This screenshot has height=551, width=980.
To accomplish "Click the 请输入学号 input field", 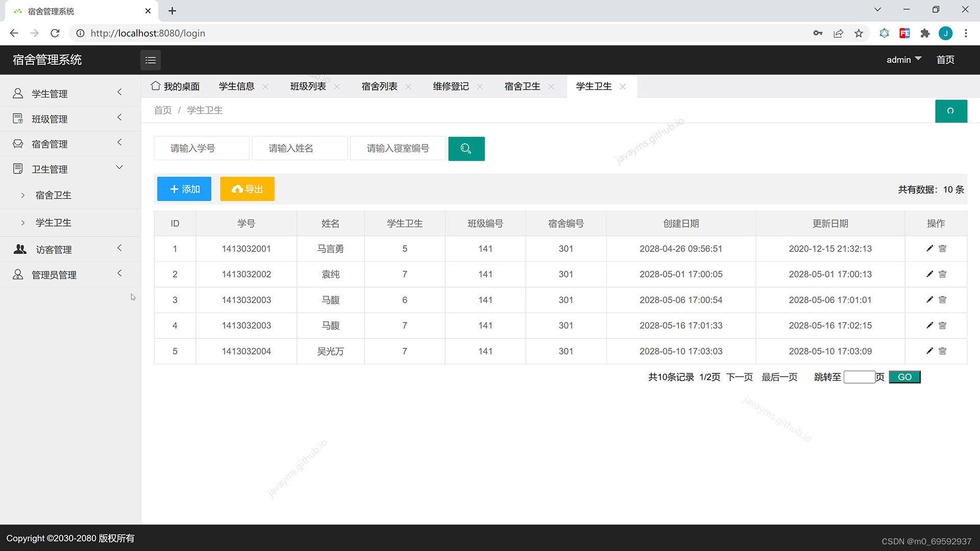I will click(202, 148).
